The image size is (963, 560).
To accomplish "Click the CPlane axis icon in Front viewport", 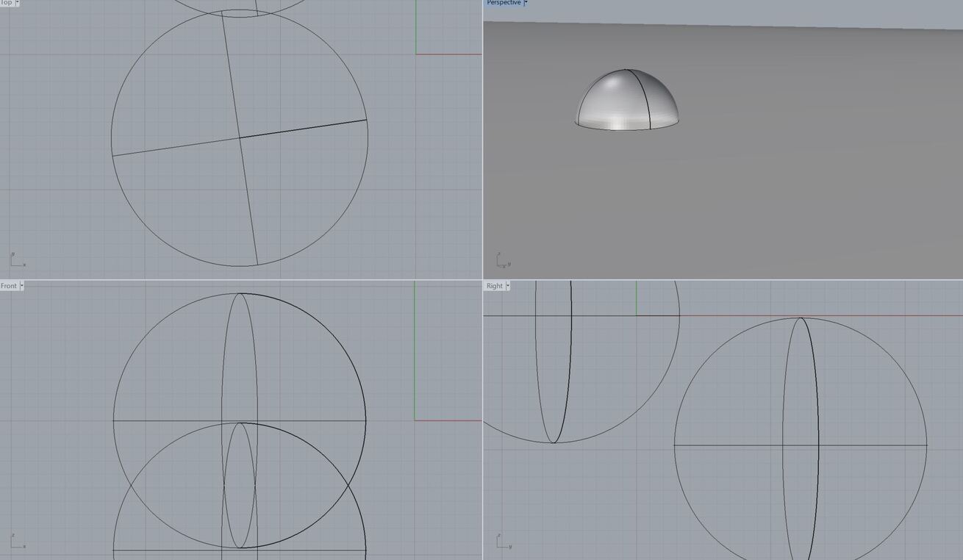I will (x=18, y=541).
